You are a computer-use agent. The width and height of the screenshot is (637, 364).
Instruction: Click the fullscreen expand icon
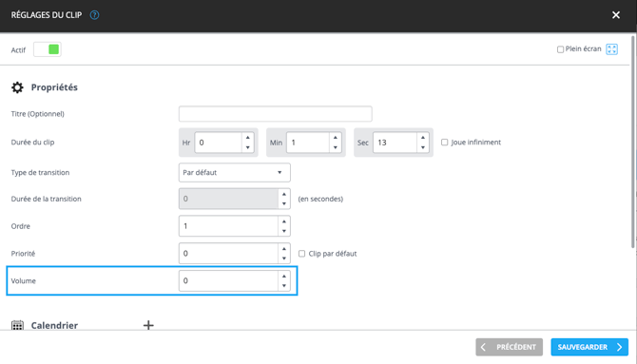pyautogui.click(x=612, y=49)
